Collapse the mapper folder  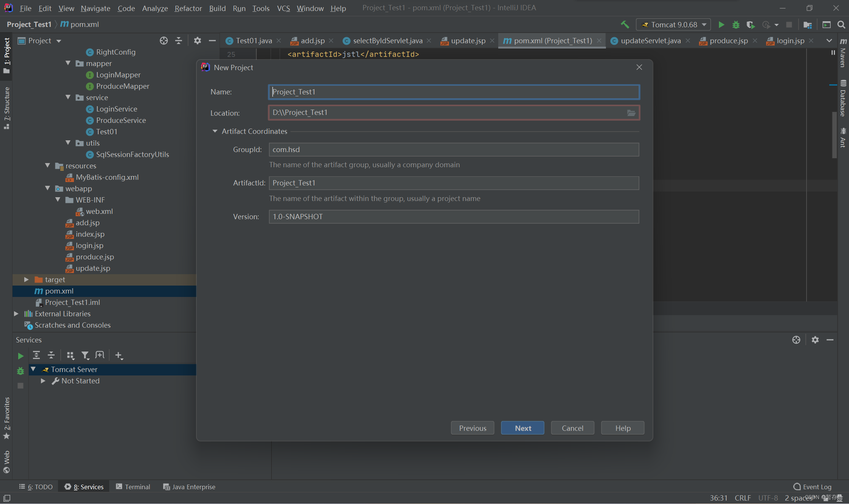(x=68, y=63)
